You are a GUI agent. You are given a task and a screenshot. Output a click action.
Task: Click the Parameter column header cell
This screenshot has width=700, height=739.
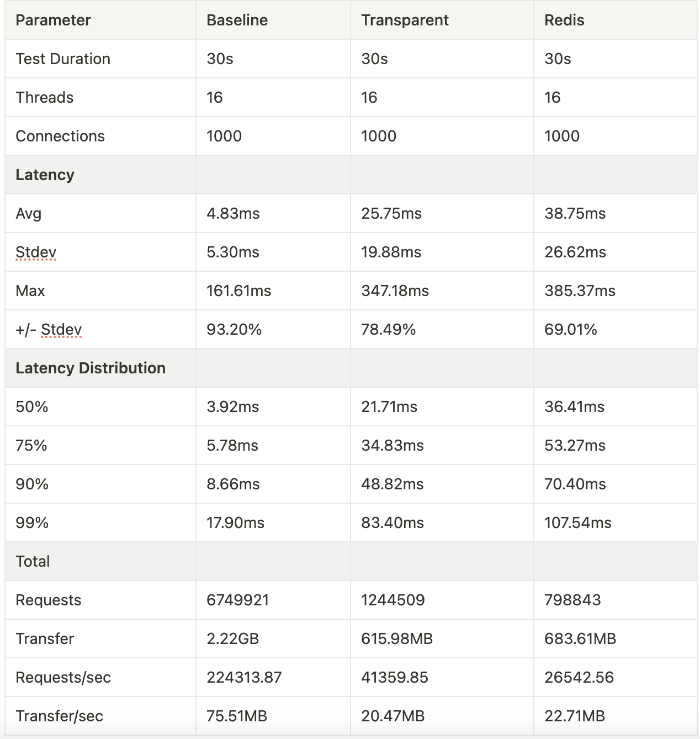53,20
